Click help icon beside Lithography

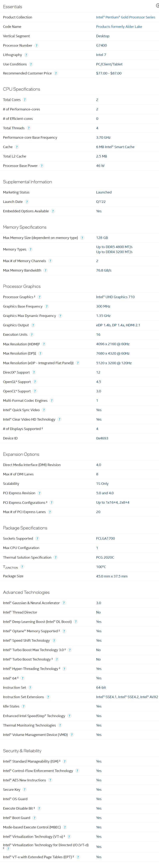26,55
